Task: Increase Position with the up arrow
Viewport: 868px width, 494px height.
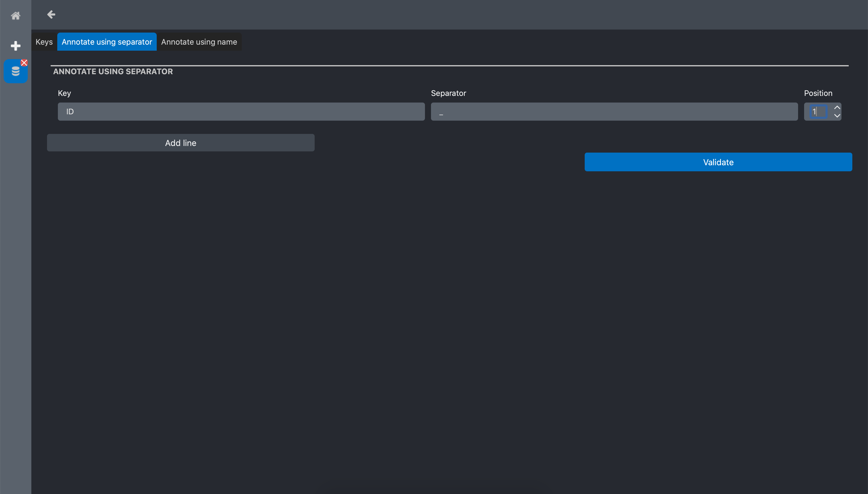Action: pos(837,108)
